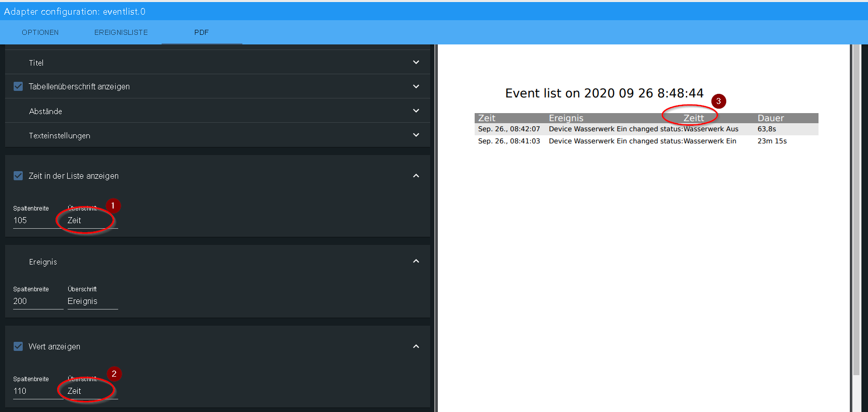The image size is (868, 412).
Task: Toggle the Zeit in der Liste anzeigen checkbox
Action: click(18, 176)
